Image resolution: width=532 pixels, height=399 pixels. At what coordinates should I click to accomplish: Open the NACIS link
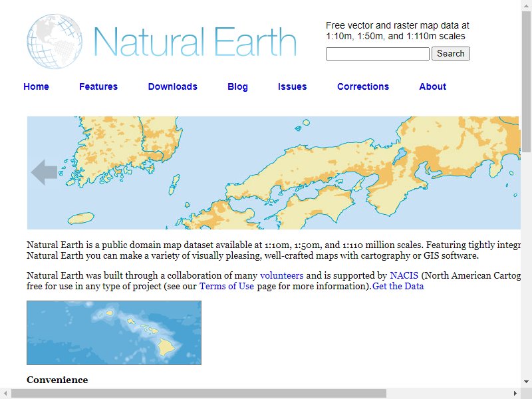pos(404,275)
